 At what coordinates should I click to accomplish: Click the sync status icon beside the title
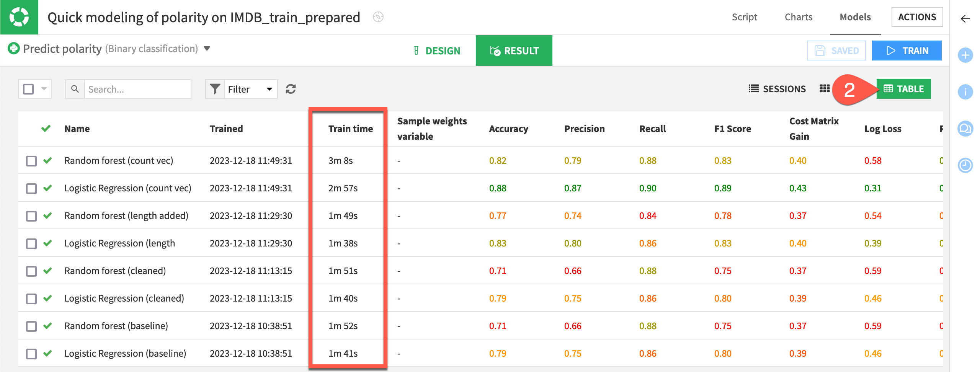378,17
